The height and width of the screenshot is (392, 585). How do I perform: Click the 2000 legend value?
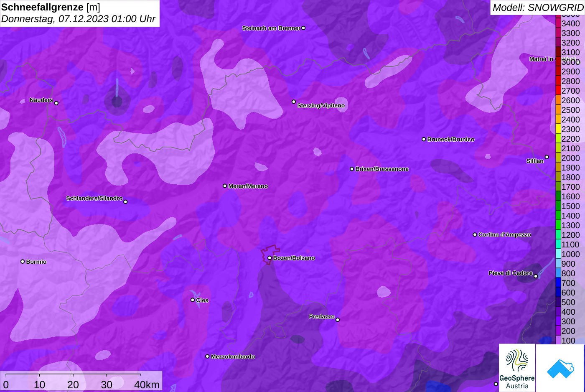[571, 158]
